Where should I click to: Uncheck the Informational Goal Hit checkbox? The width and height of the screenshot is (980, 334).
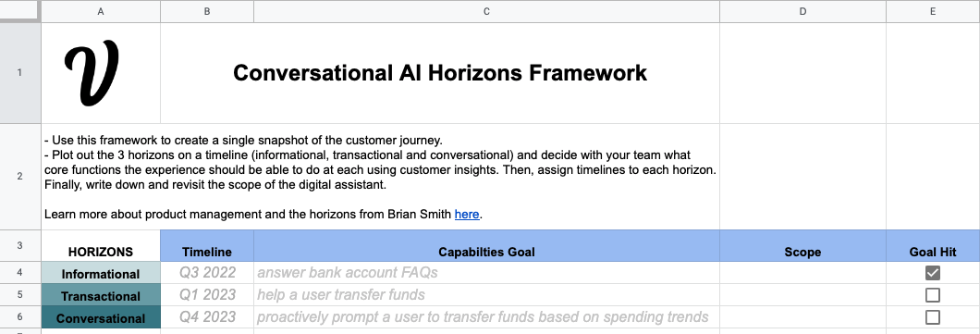[933, 273]
